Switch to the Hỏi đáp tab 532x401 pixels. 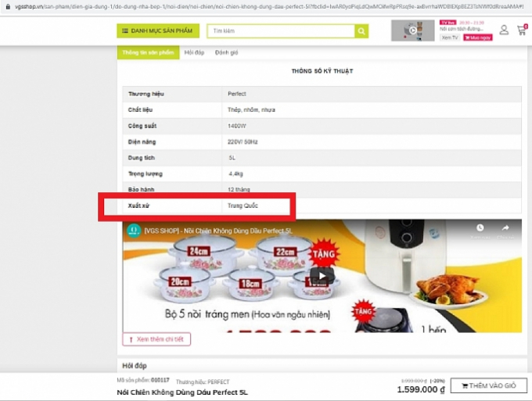click(192, 52)
